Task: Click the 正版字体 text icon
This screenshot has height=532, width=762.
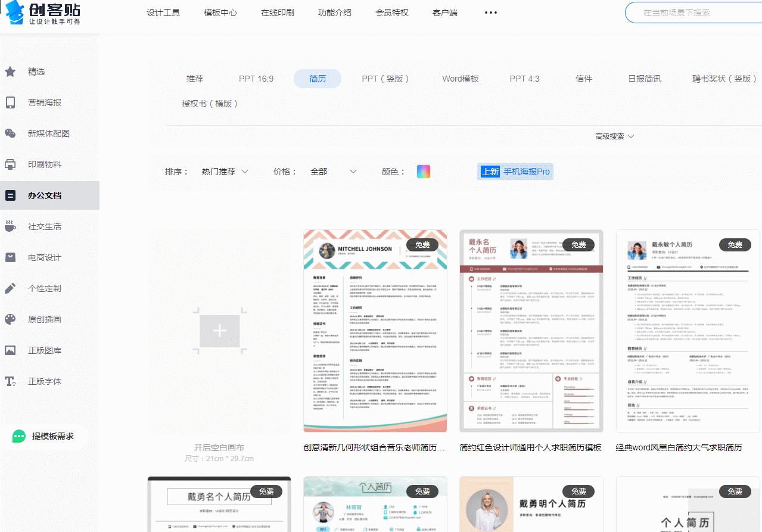Action: 10,381
